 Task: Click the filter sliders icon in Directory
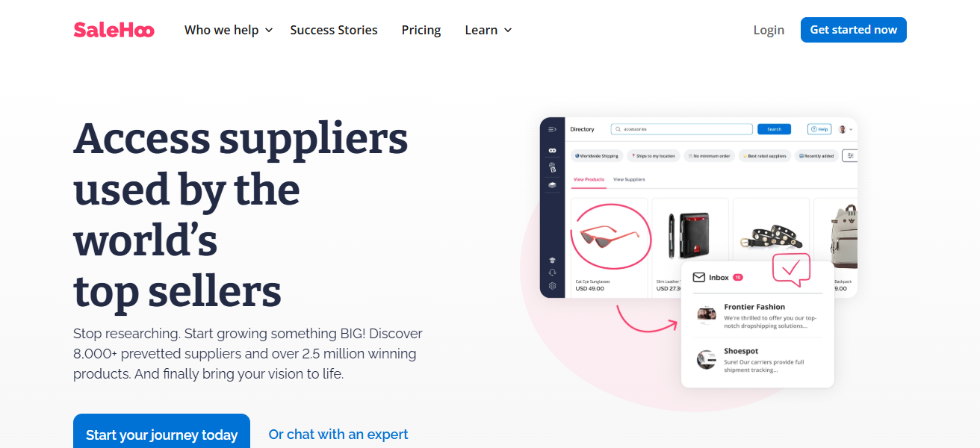pos(850,155)
